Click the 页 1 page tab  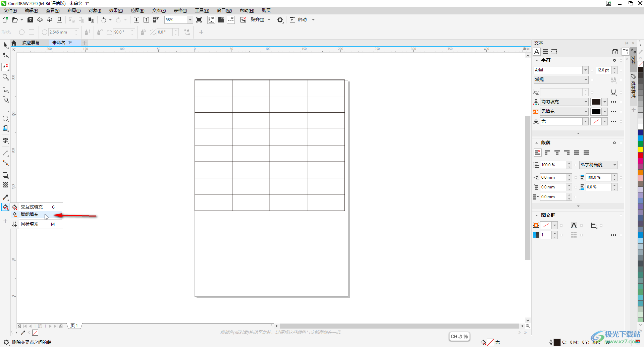74,326
